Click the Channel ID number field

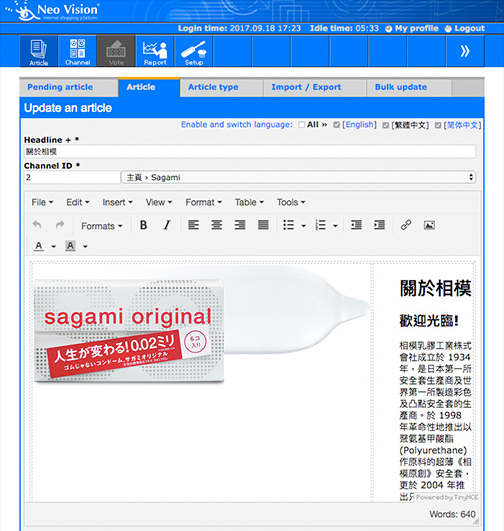71,177
